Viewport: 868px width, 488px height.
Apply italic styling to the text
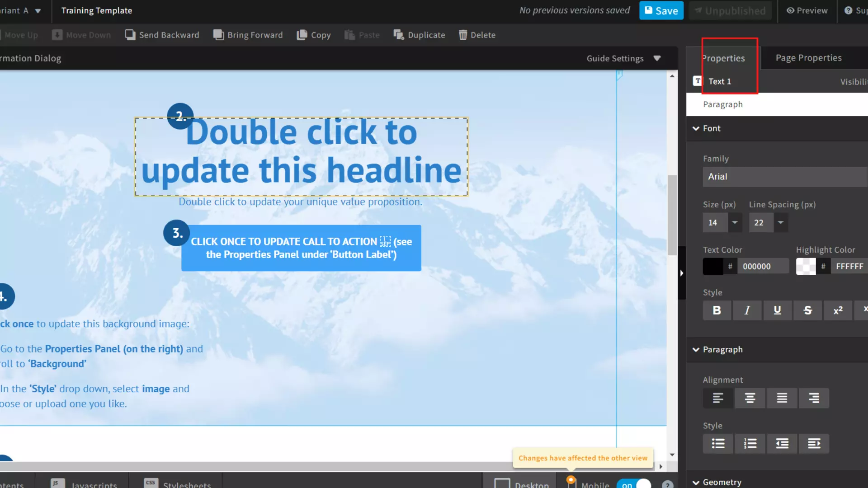point(747,310)
